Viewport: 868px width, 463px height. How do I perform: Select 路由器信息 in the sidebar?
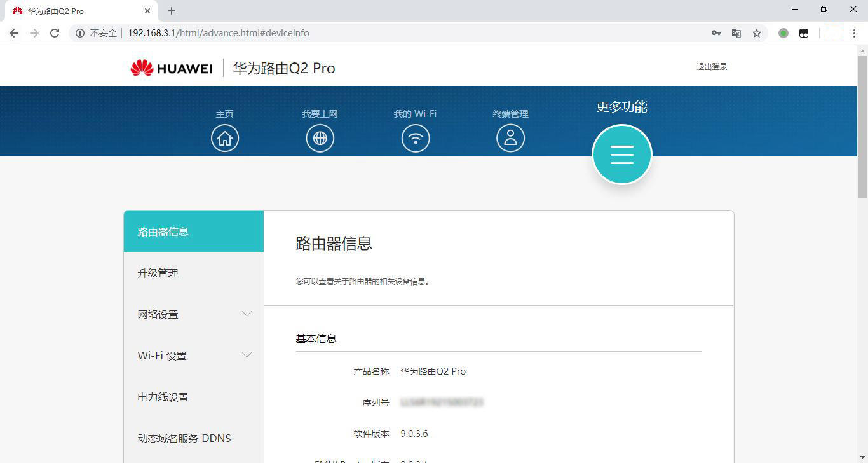pyautogui.click(x=194, y=231)
